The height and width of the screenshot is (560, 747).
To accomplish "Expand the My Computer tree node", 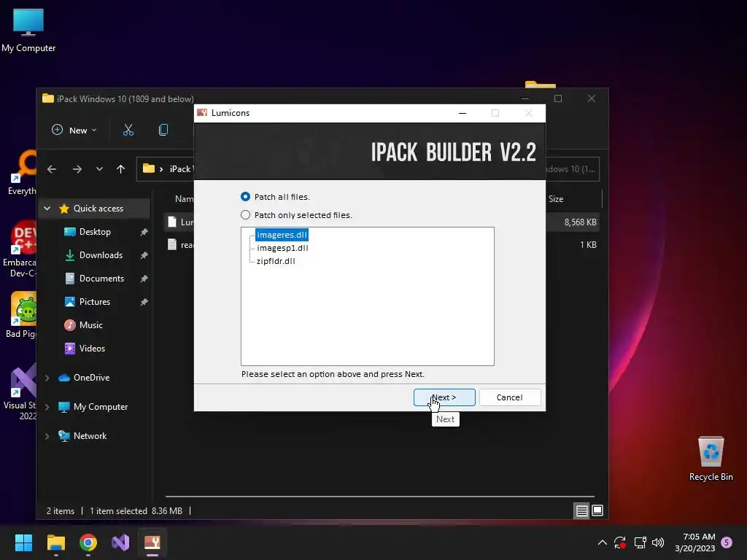I will [x=47, y=407].
